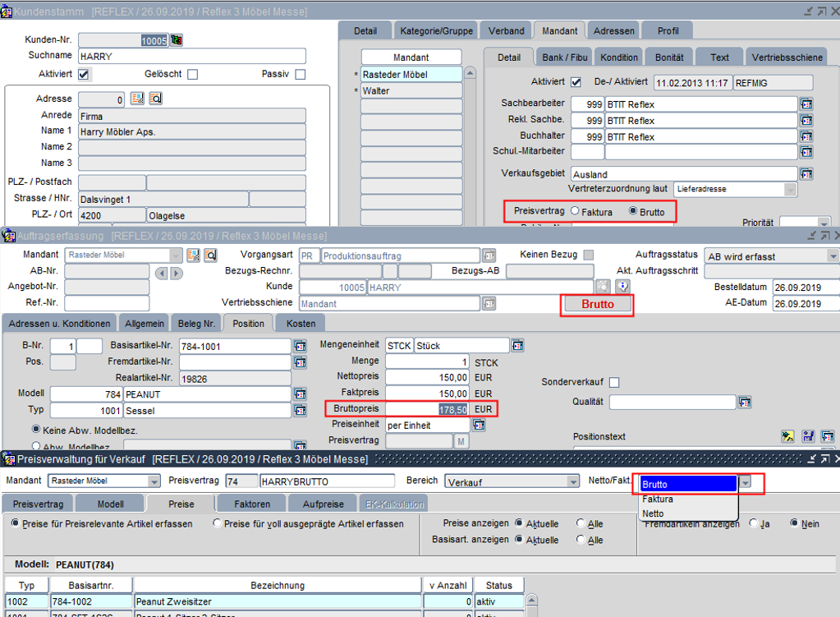This screenshot has width=840, height=617.
Task: Open lookup list icon for Sachbearbeiter
Action: click(806, 104)
